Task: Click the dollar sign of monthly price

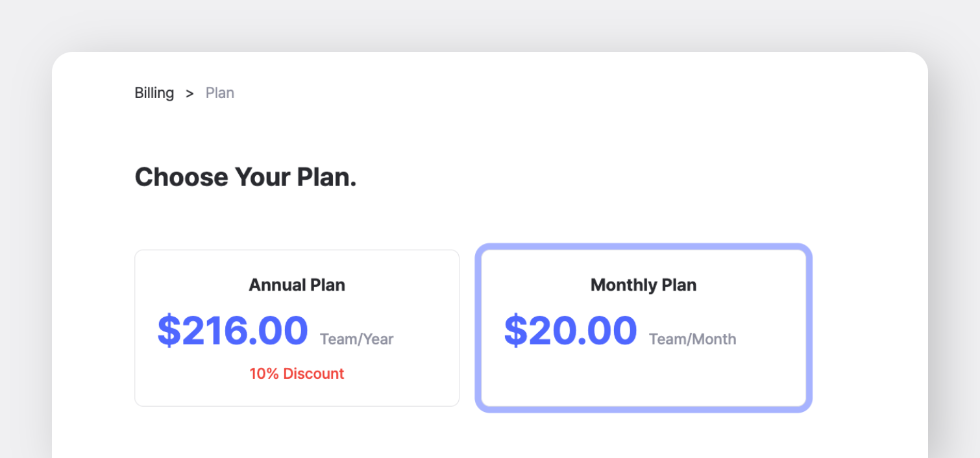Action: click(515, 330)
